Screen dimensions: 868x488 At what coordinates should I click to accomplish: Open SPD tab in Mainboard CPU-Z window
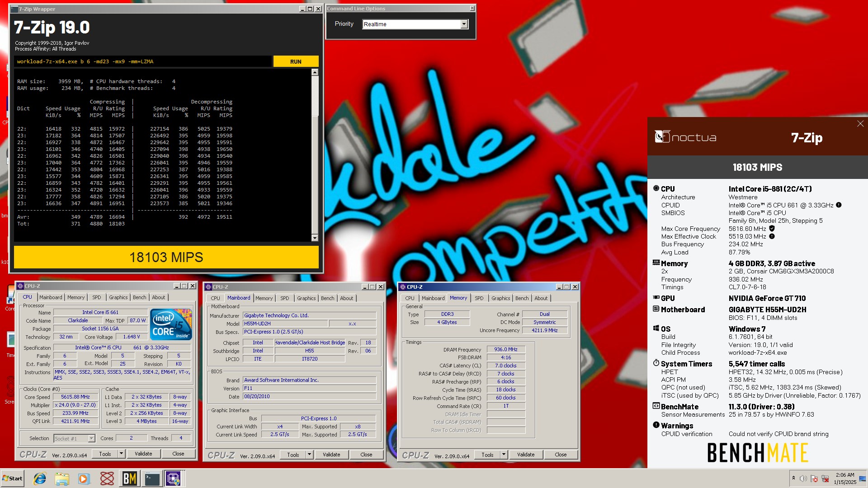point(284,298)
